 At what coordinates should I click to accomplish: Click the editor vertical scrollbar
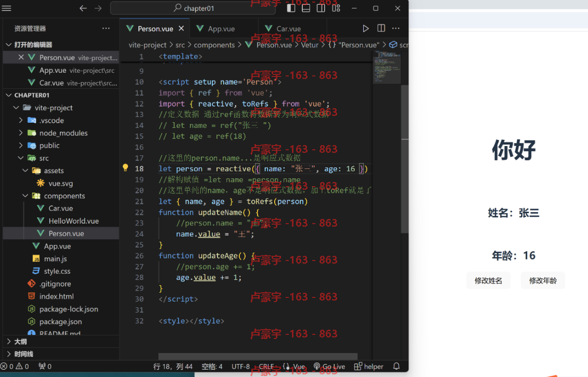click(x=405, y=159)
